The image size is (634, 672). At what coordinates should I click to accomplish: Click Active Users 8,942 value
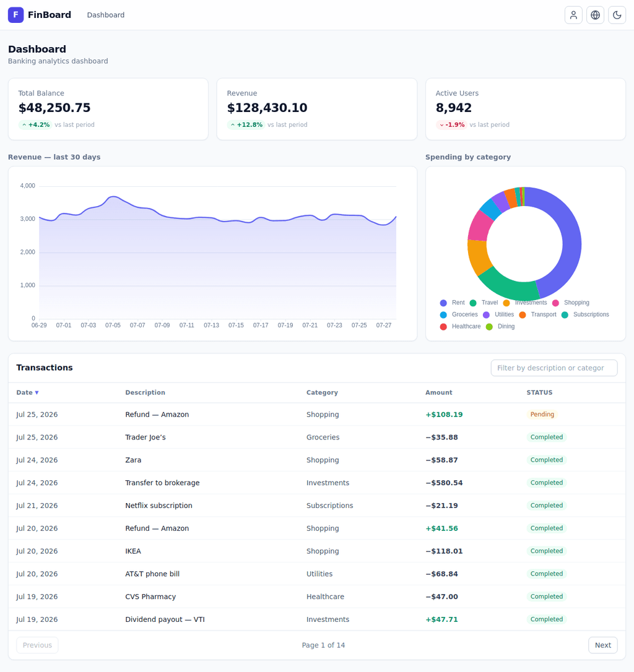453,108
